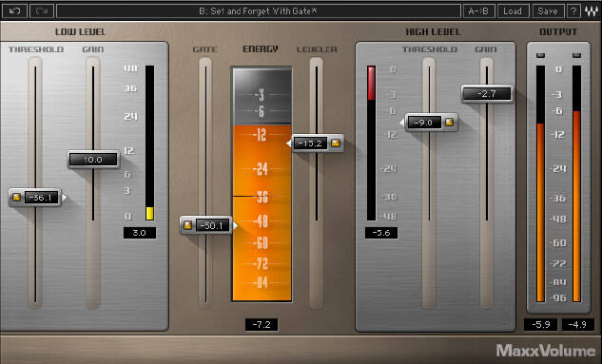Open the Waves logo icon

[x=592, y=11]
